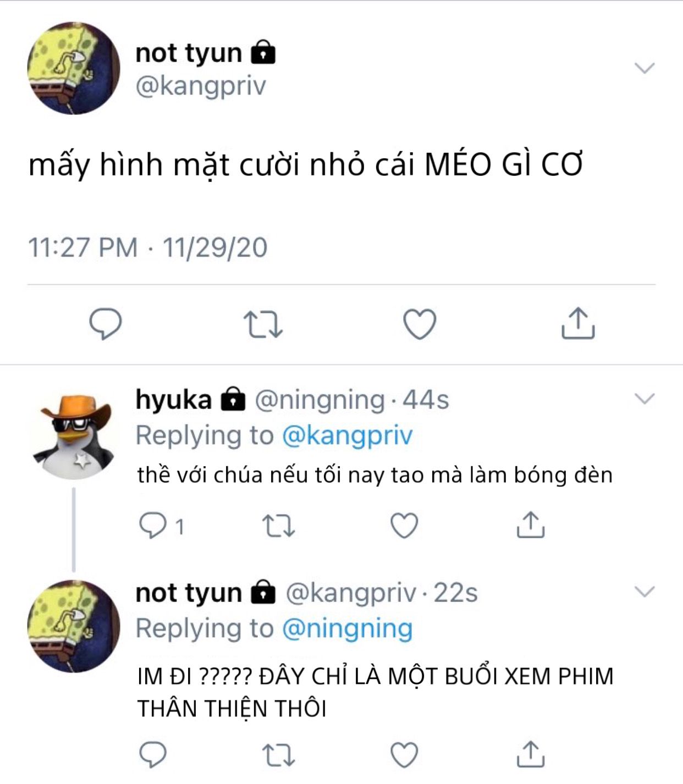Share the last reply by not tyun
Image resolution: width=683 pixels, height=784 pixels.
coord(531,754)
